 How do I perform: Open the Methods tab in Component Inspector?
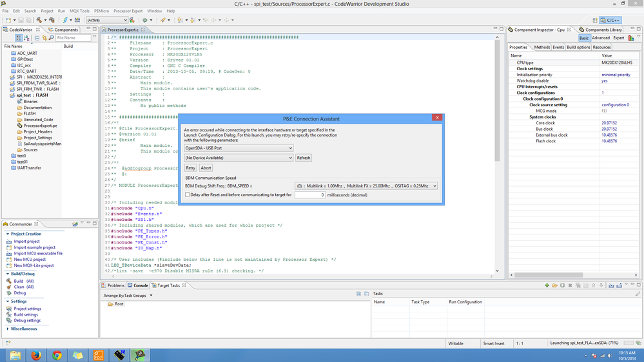[x=542, y=47]
